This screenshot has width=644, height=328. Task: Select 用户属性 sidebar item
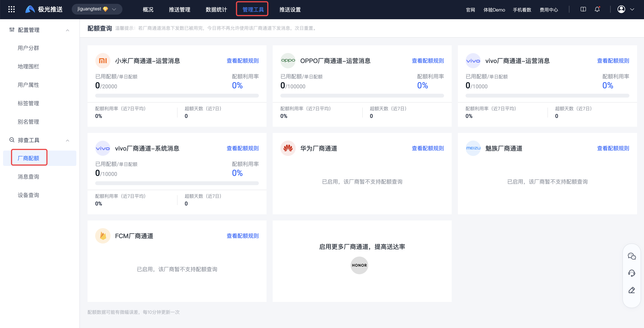point(28,85)
